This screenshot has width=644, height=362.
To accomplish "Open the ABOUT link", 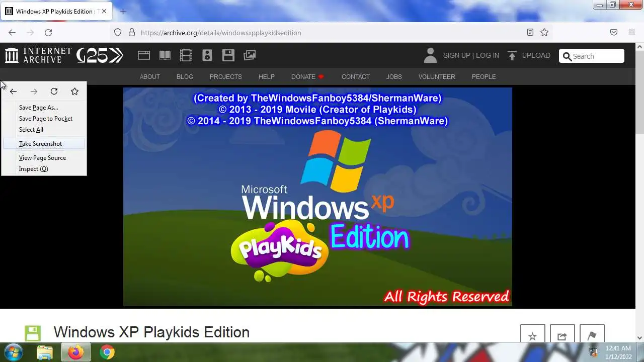I will click(x=149, y=77).
